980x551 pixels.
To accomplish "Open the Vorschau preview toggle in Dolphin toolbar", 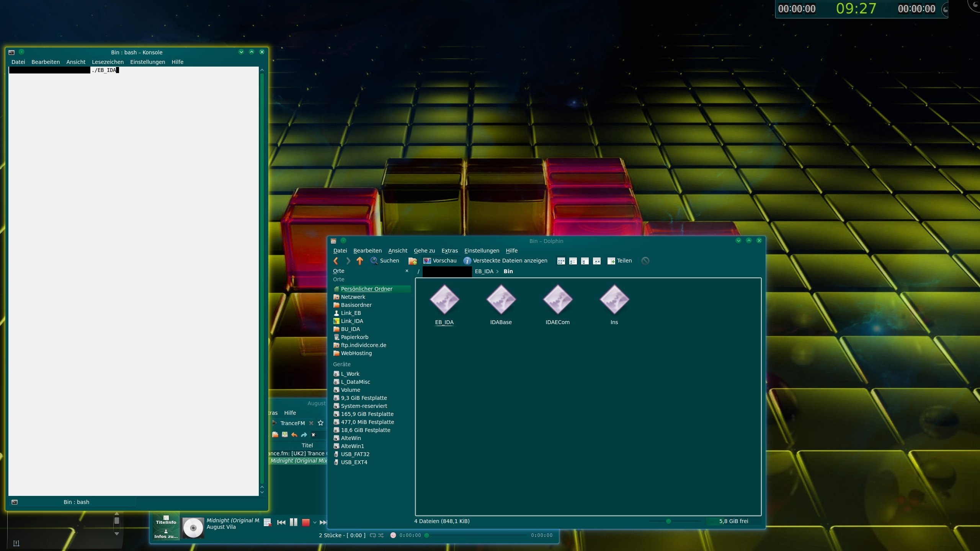I will 439,261.
